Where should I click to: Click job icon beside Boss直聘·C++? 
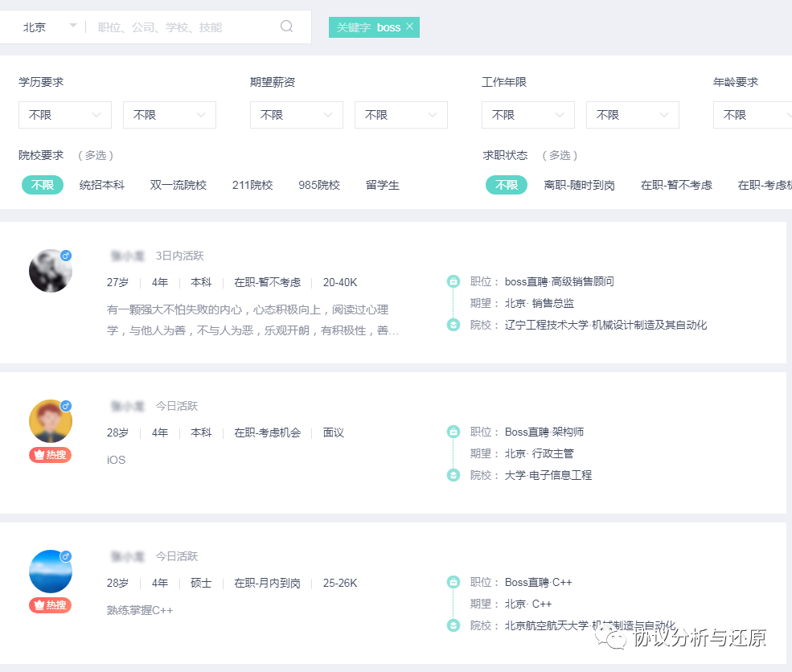point(453,582)
